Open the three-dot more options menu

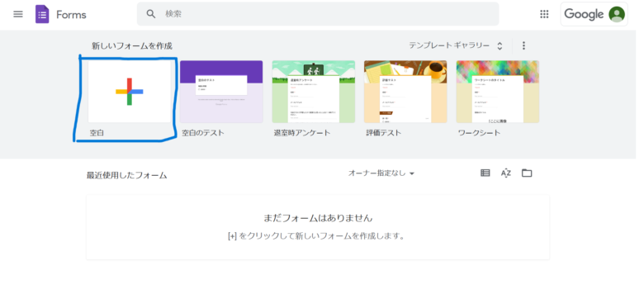[x=523, y=45]
